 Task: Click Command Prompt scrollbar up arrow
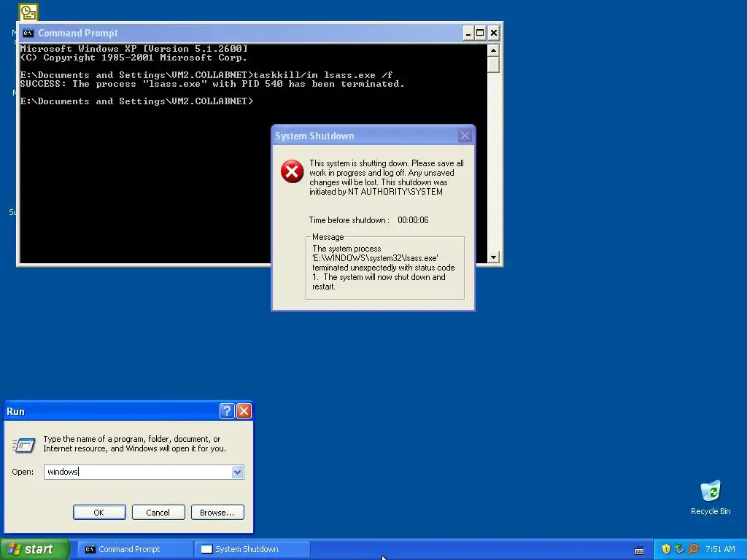pyautogui.click(x=493, y=50)
